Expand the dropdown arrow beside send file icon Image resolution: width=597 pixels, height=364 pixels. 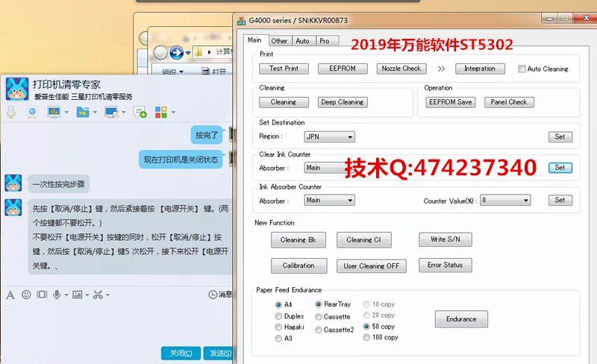[x=96, y=113]
